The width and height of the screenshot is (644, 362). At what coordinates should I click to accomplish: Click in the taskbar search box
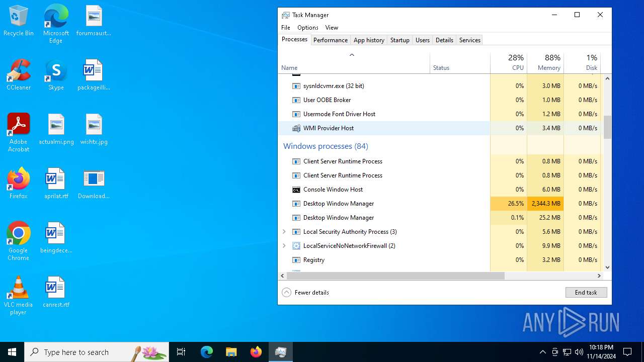[97, 352]
